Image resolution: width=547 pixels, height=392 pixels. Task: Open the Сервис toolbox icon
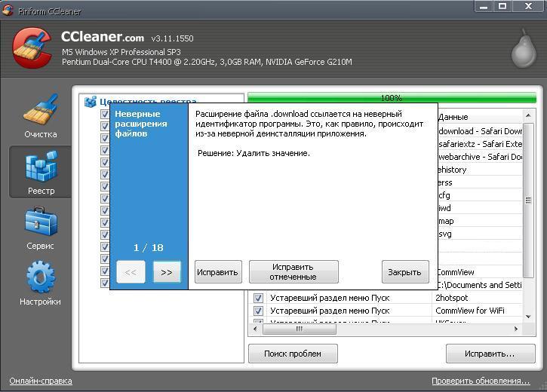pyautogui.click(x=41, y=226)
